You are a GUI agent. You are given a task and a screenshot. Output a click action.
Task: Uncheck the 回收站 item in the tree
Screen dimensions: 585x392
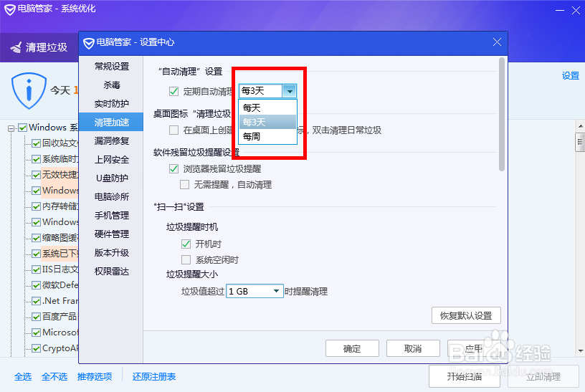tap(36, 143)
